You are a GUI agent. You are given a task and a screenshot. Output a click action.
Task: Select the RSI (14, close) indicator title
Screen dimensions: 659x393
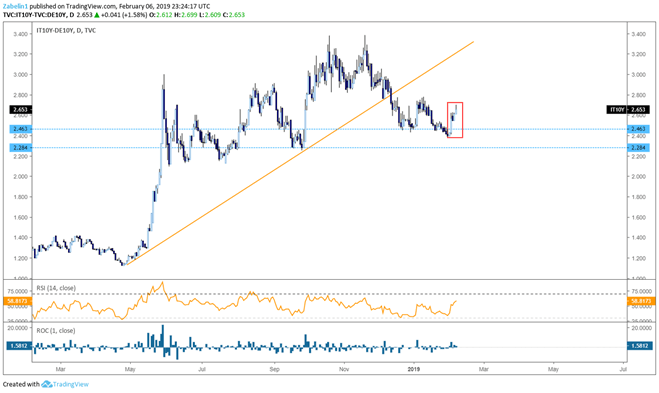[56, 288]
